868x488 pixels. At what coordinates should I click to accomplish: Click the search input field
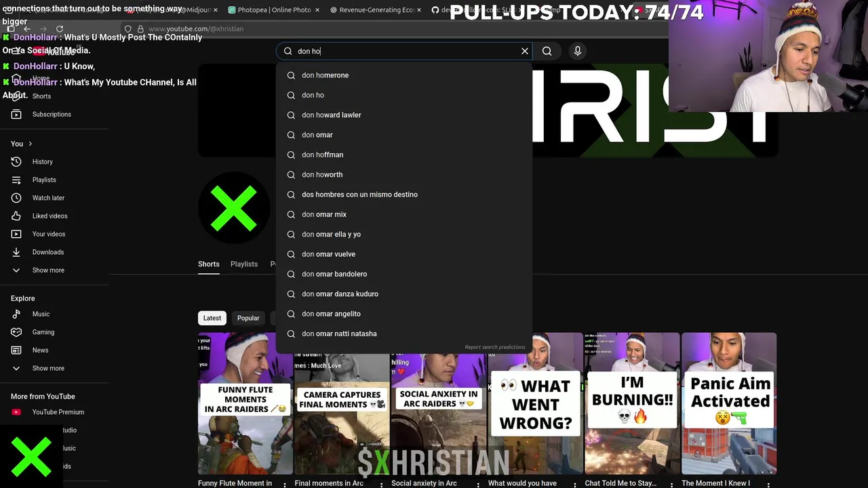406,51
